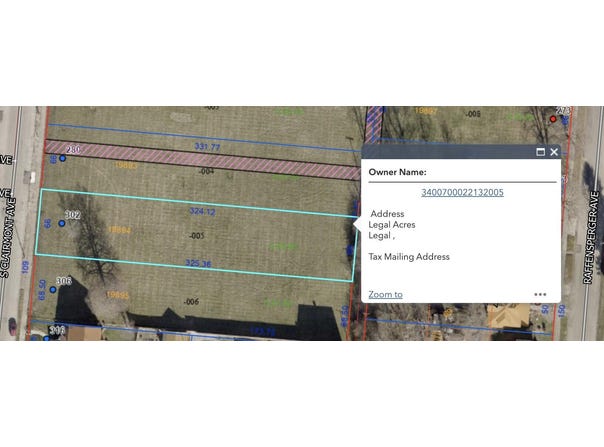The height and width of the screenshot is (447, 604).
Task: Click the -005 parcel label in highlighted lot
Action: tap(196, 235)
